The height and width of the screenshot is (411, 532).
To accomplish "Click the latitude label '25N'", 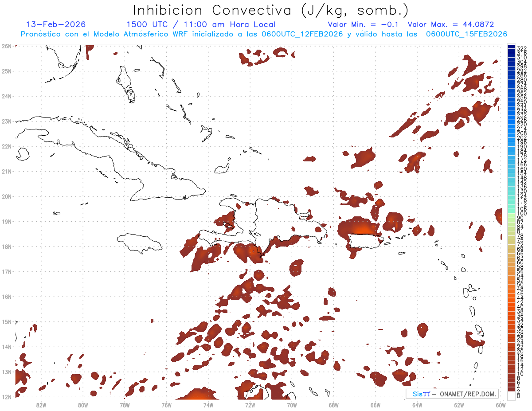I will (6, 71).
